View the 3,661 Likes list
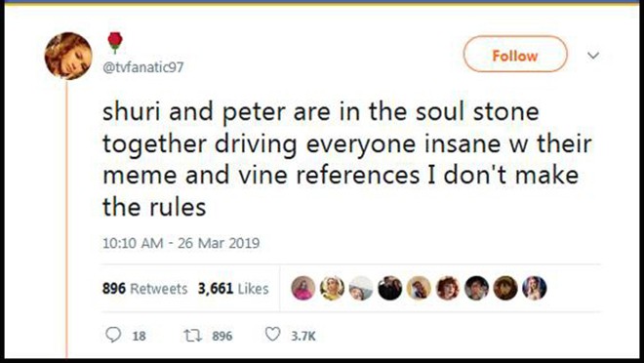Viewport: 644px width, 363px height. pos(233,289)
